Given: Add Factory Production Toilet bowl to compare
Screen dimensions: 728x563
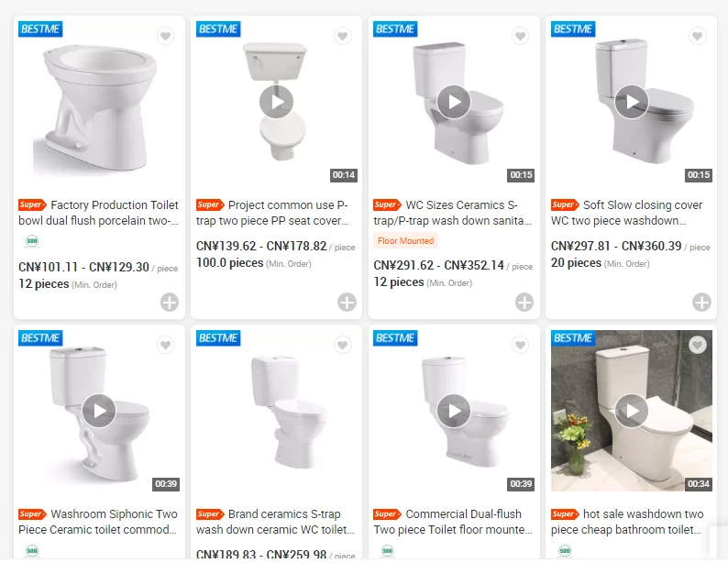Looking at the screenshot, I should (170, 303).
